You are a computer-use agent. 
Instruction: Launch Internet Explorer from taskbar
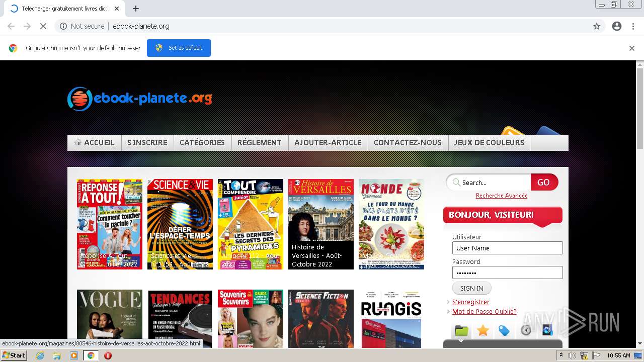pos(40,355)
